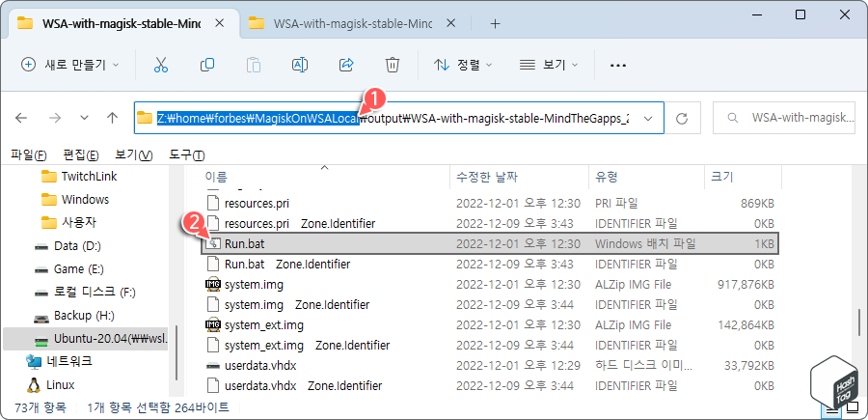Open the 보기(V) menu
The height and width of the screenshot is (420, 868).
point(134,154)
